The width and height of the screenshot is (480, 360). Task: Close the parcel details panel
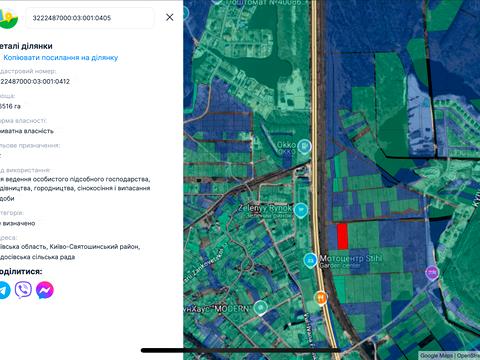click(x=170, y=17)
